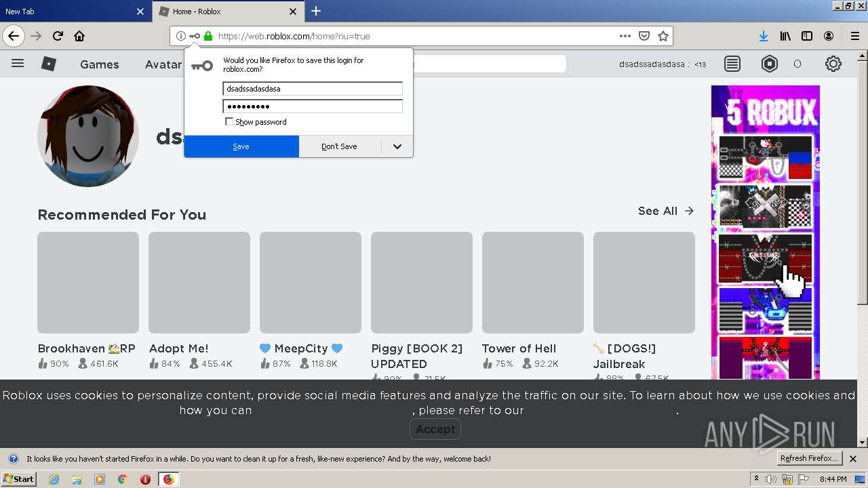This screenshot has width=868, height=488.
Task: Open Chrome from the taskbar
Action: pos(122,479)
